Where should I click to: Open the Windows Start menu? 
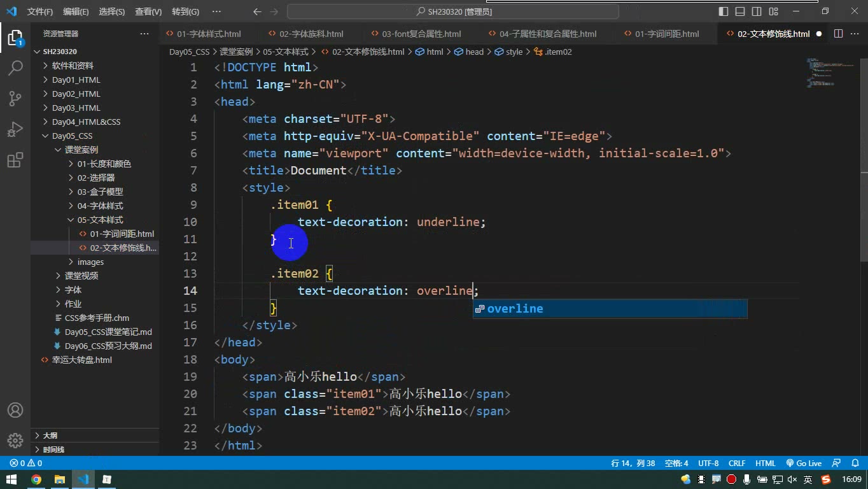point(12,479)
